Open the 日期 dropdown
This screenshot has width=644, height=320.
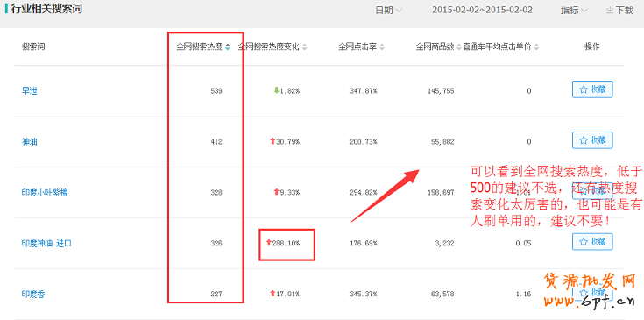point(388,10)
